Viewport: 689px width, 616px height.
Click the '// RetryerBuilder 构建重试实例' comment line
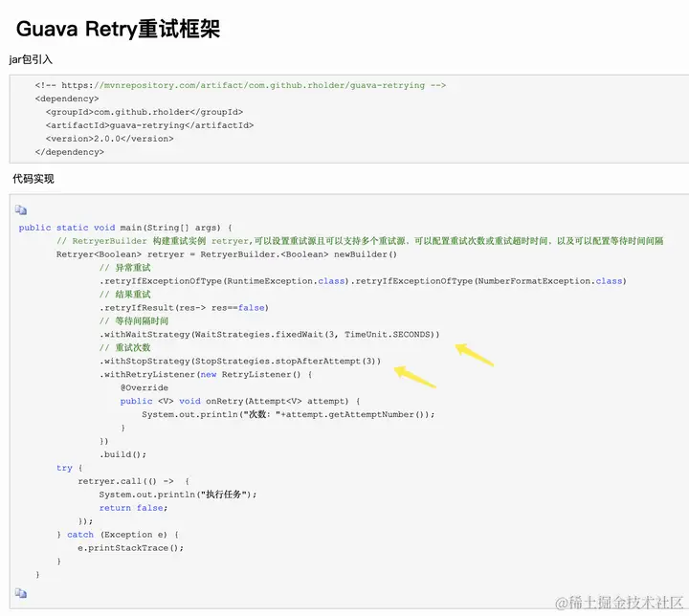[360, 241]
